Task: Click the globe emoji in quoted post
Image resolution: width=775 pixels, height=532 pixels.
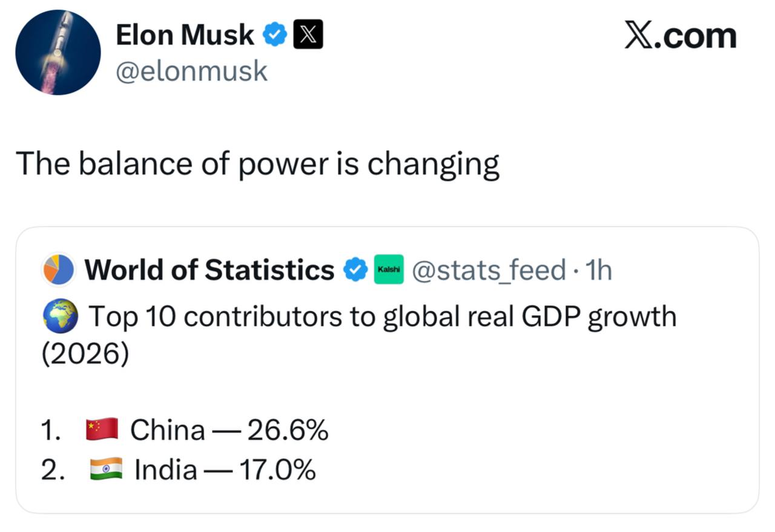Action: (60, 317)
